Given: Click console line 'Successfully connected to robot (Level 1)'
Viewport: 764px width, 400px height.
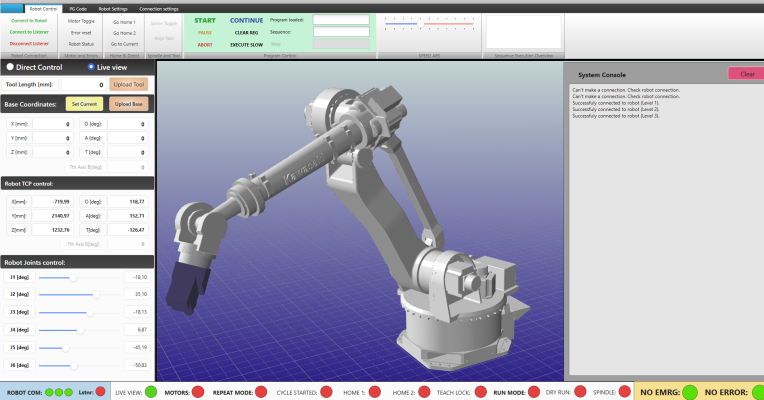Looking at the screenshot, I should (616, 103).
